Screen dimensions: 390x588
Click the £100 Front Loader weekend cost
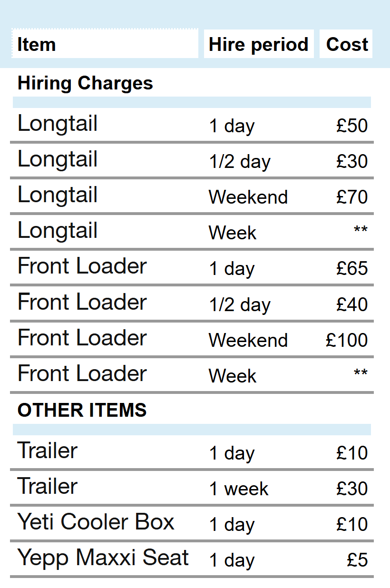[x=347, y=340]
